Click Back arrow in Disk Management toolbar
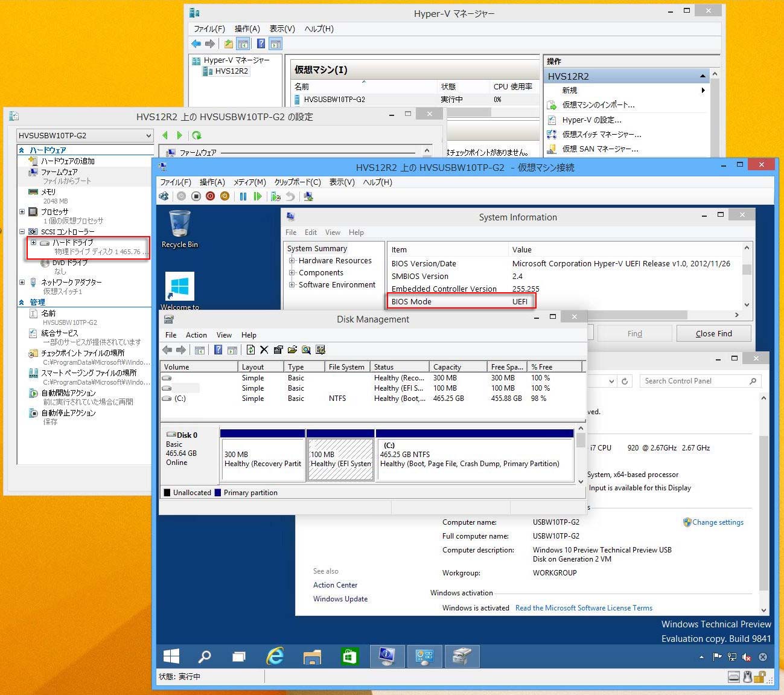The image size is (784, 695). (167, 350)
